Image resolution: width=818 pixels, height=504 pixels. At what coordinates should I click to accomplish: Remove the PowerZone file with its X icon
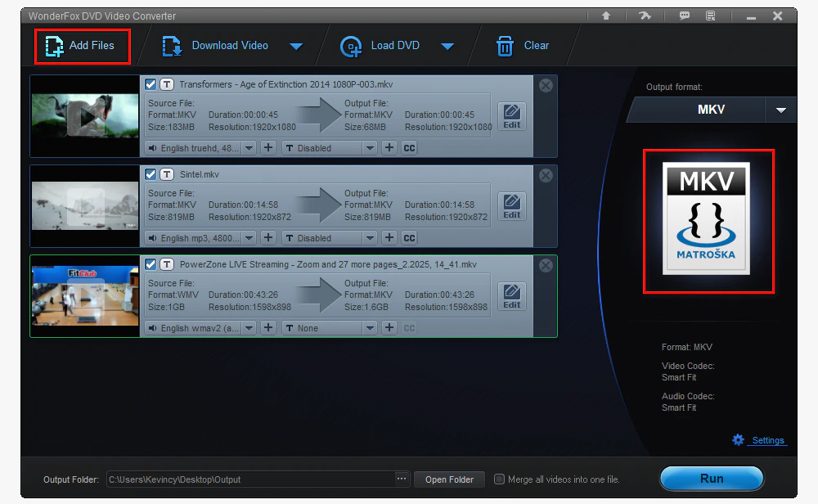tap(546, 266)
